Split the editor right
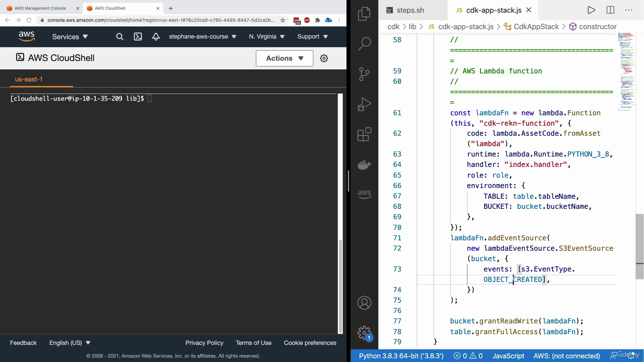Screen dimensions: 644x362 click(610, 10)
